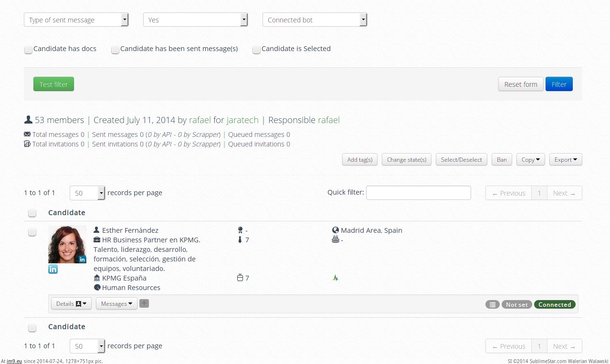Viewport: 610px width, 364px height.
Task: Click the bottom Next pagination button
Action: click(564, 346)
